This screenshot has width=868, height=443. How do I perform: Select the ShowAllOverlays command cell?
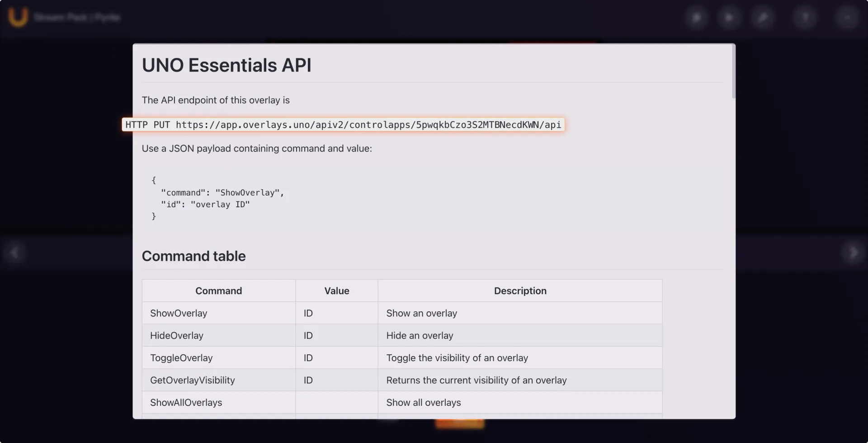tap(219, 402)
